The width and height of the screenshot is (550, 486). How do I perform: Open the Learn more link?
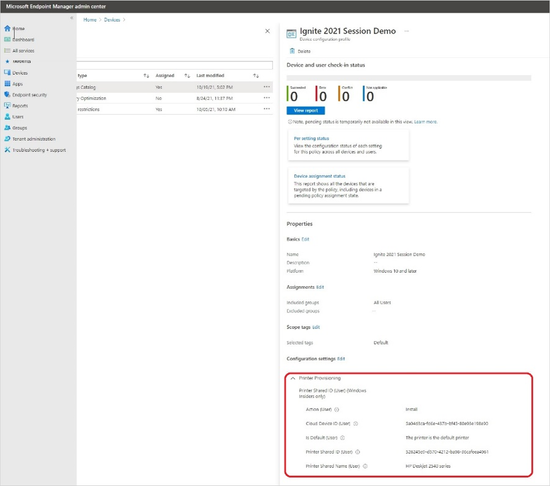[425, 122]
